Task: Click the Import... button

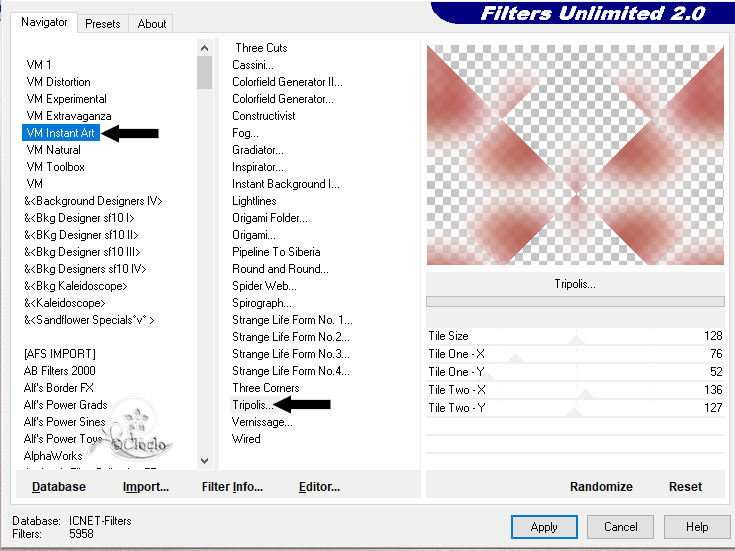Action: [146, 487]
